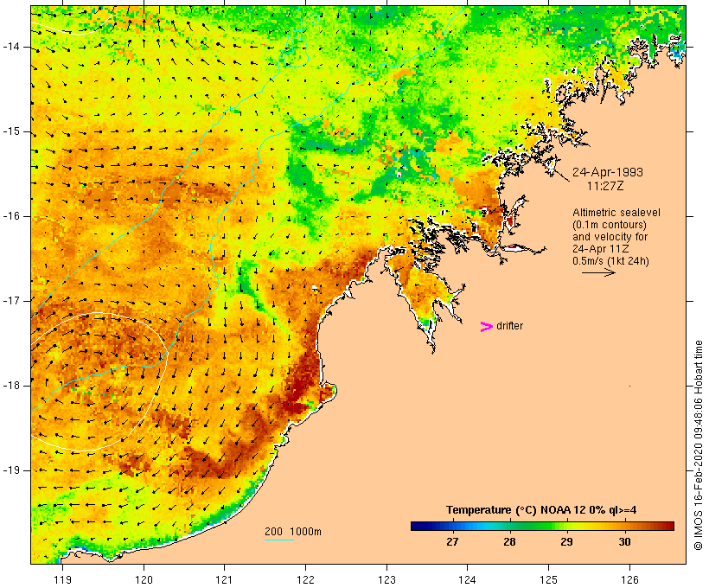Click the longitude axis label "122"
This screenshot has height=588, width=709.
[306, 579]
